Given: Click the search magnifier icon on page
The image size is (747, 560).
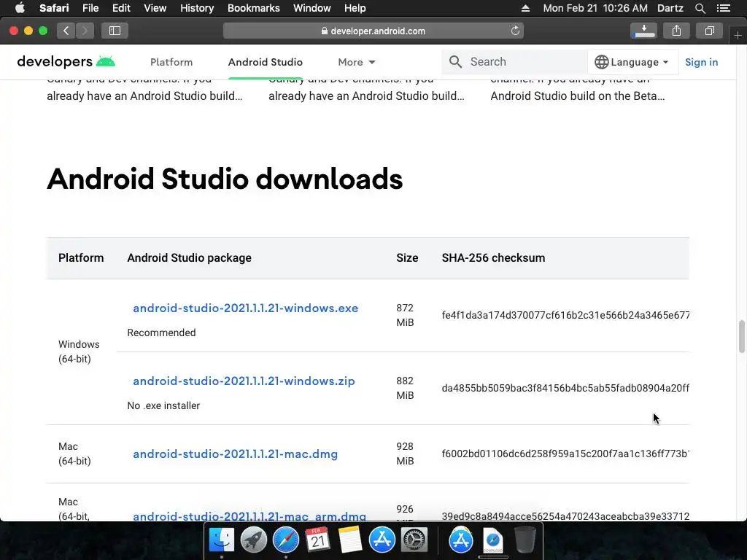Looking at the screenshot, I should coord(455,62).
